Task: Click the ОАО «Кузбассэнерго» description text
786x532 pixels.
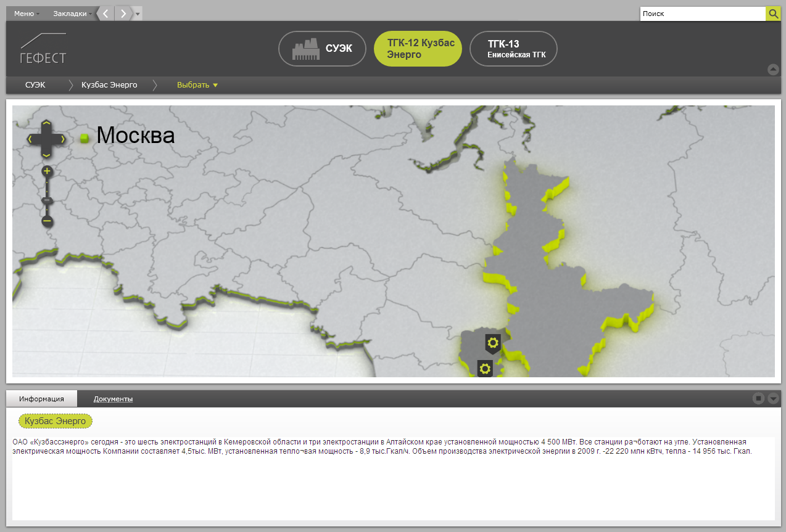Action: pos(383,446)
